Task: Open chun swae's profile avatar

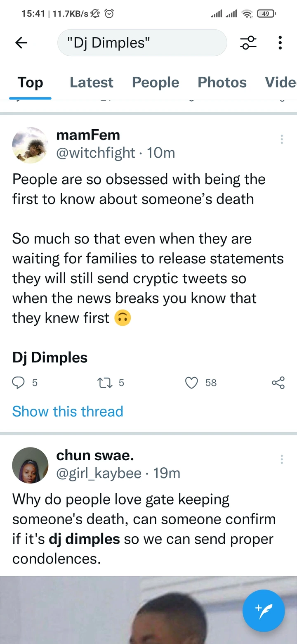Action: coord(30,465)
